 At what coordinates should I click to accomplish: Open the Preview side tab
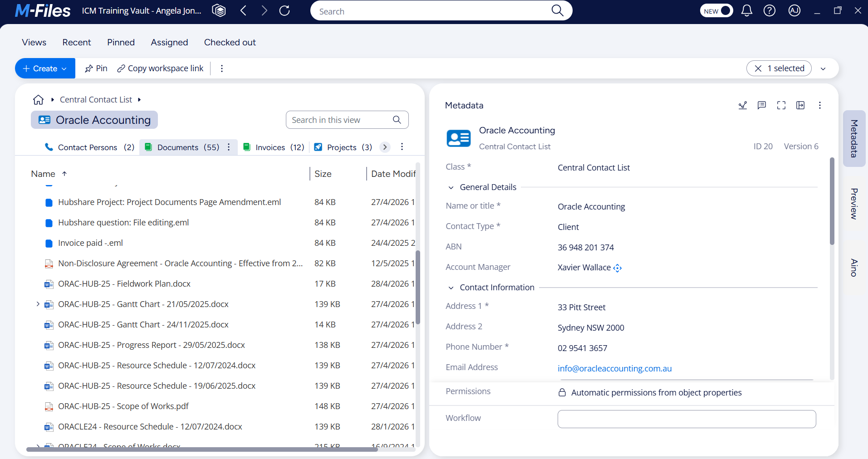coord(854,204)
